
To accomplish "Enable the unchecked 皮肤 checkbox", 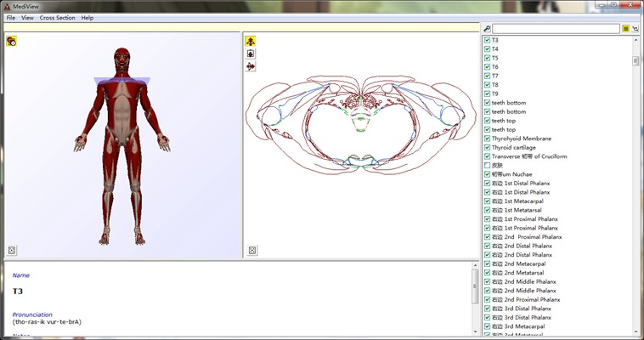I will 487,165.
